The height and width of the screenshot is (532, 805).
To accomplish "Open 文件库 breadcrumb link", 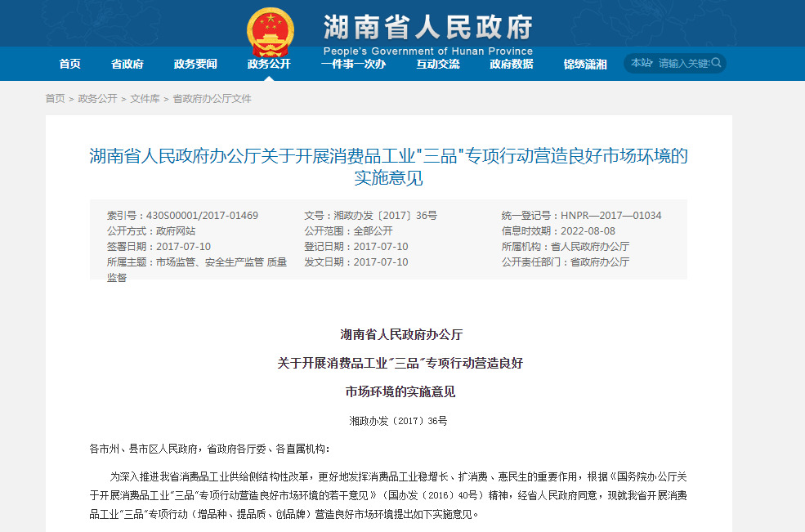I will (x=145, y=99).
